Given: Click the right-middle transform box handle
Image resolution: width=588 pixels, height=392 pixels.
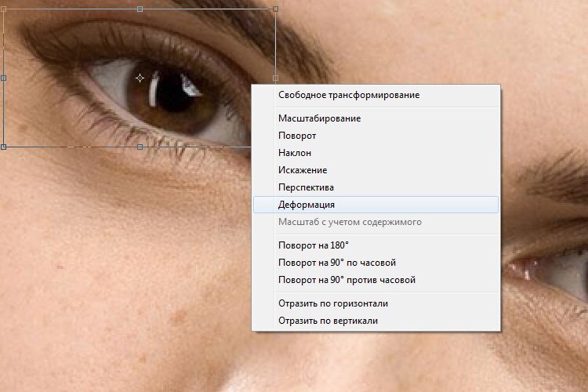Looking at the screenshot, I should 276,78.
